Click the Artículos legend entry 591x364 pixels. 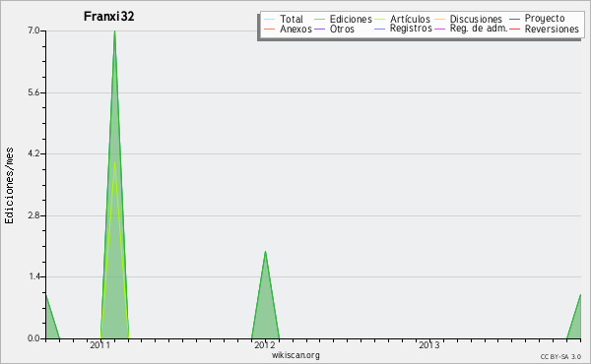(x=403, y=19)
